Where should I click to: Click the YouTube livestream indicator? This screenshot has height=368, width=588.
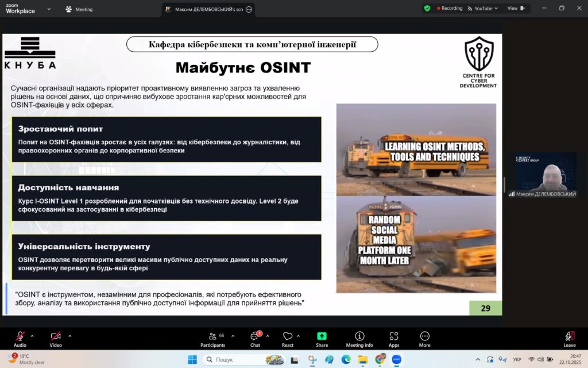click(x=480, y=9)
